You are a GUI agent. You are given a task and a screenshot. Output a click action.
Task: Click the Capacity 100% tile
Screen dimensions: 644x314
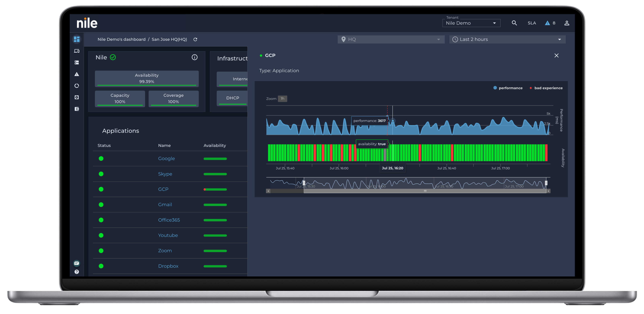120,99
